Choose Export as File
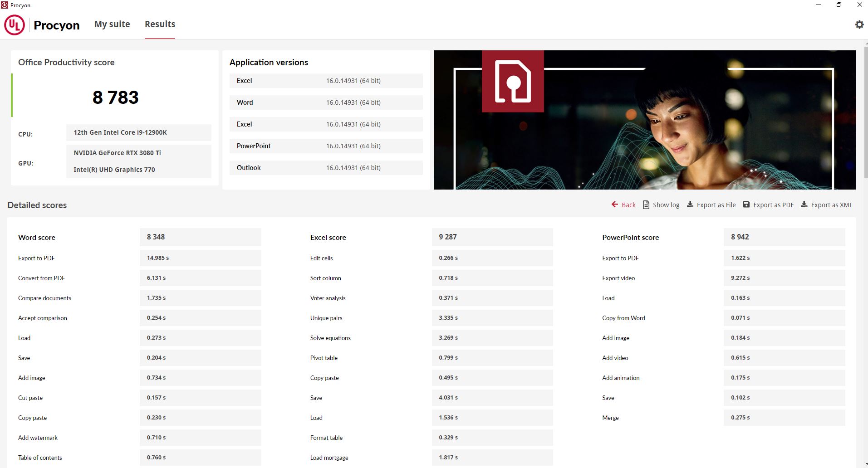Viewport: 868px width, 468px height. (x=716, y=205)
